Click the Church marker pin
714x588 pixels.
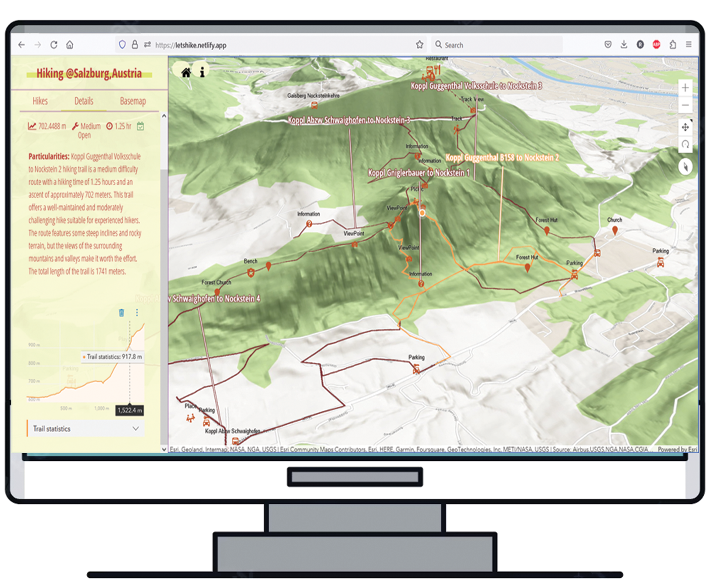615,231
